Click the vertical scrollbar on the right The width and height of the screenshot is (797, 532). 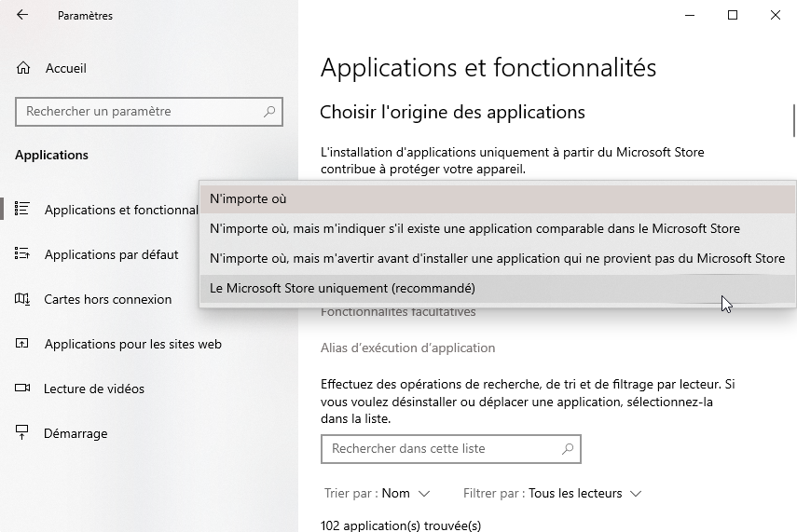pos(793,121)
